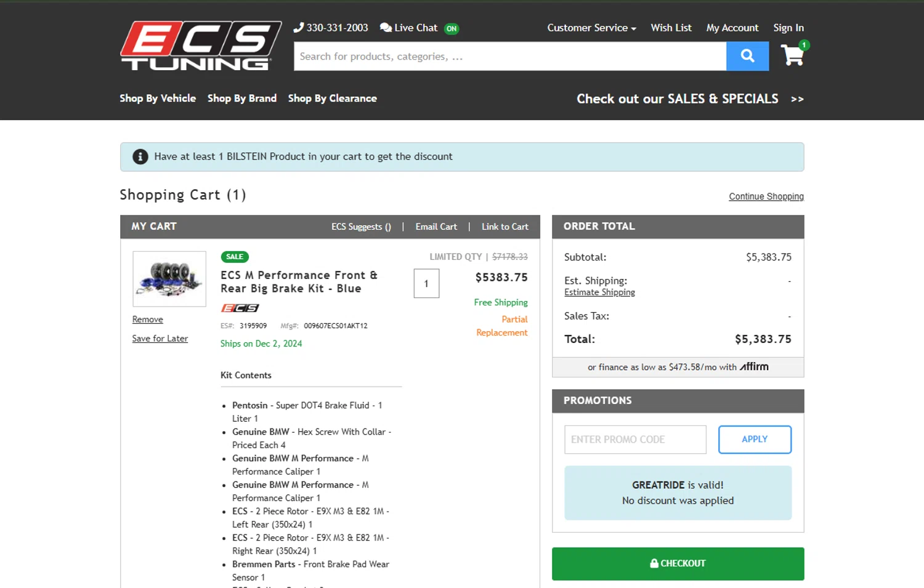
Task: Click Estimate Shipping link
Action: click(599, 292)
